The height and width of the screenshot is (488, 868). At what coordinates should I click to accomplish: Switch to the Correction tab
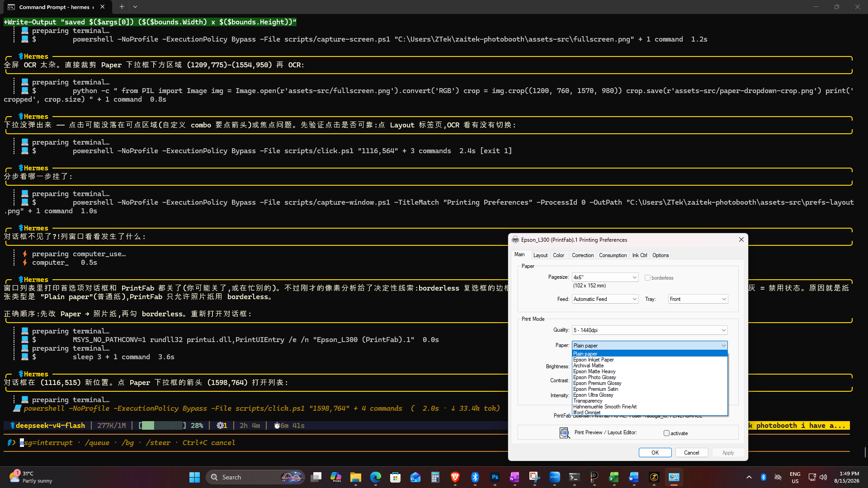coord(583,255)
